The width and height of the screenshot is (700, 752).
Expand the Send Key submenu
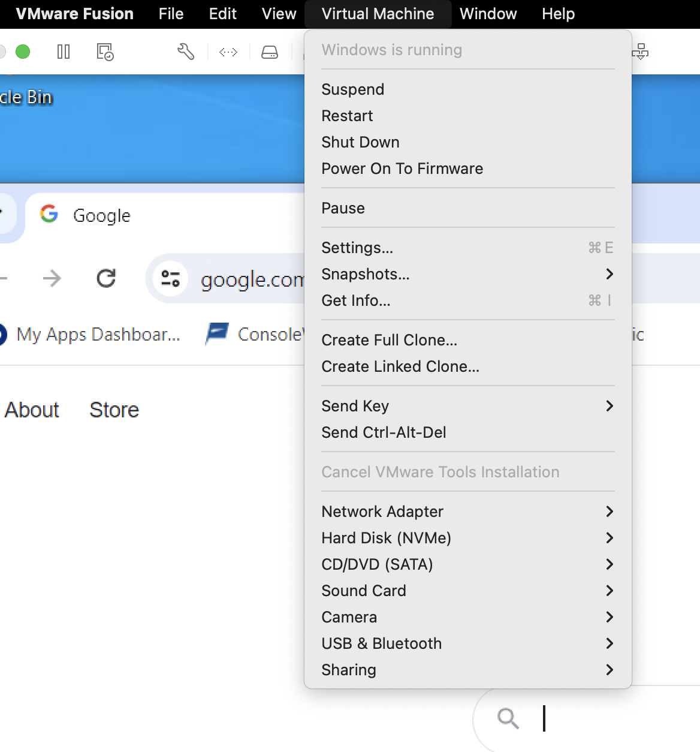(x=468, y=406)
